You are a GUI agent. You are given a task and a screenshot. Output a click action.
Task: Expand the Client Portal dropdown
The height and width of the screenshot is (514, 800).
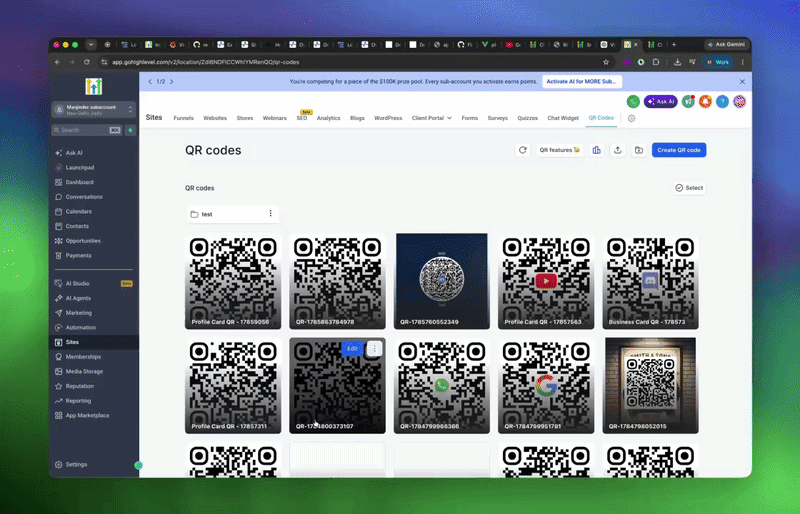(432, 118)
